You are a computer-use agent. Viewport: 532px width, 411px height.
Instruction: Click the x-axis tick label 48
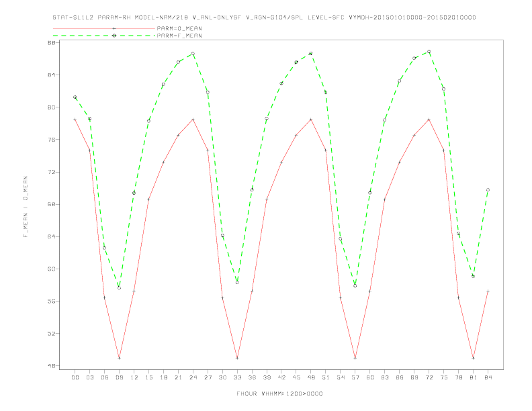point(311,377)
